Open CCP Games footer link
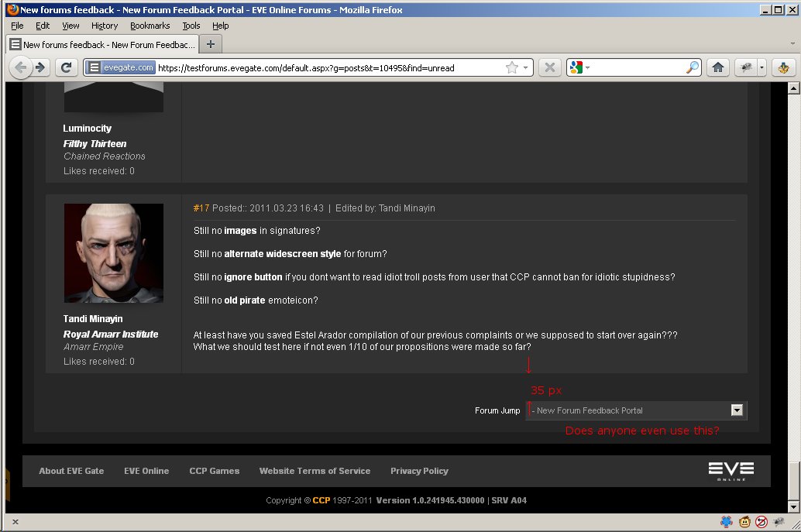Image resolution: width=801 pixels, height=532 pixels. (x=214, y=471)
